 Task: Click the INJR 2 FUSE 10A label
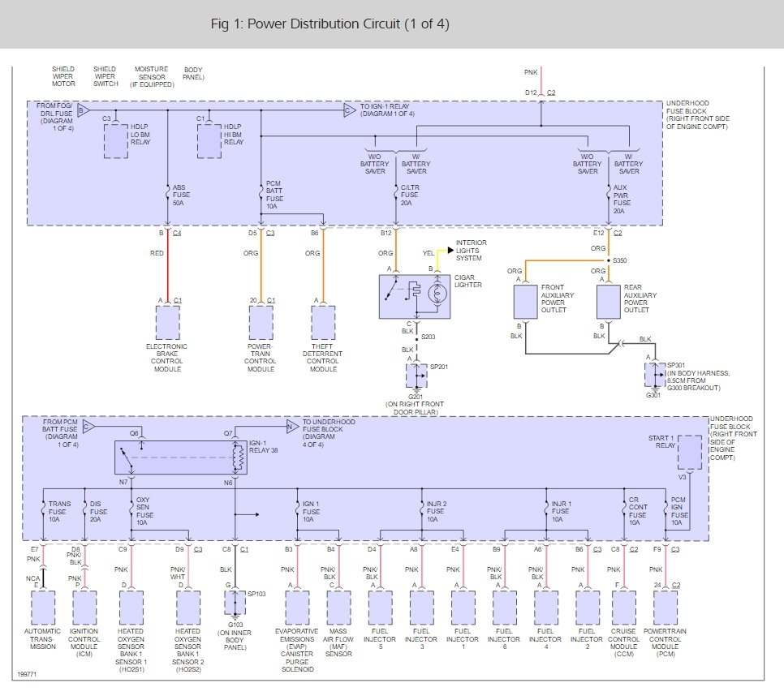[x=437, y=511]
